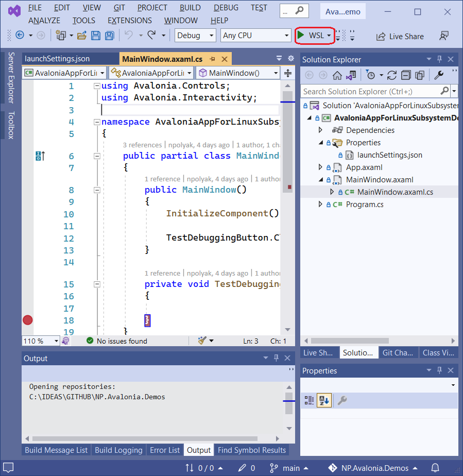This screenshot has width=463, height=476.
Task: Open the DEBUG menu
Action: [226, 8]
